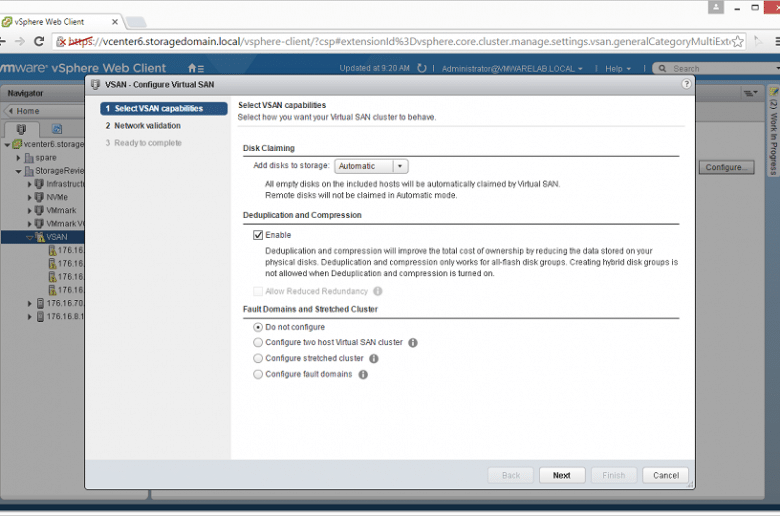The image size is (780, 516).
Task: Toggle Enable deduplication and compression checkbox
Action: [x=258, y=235]
